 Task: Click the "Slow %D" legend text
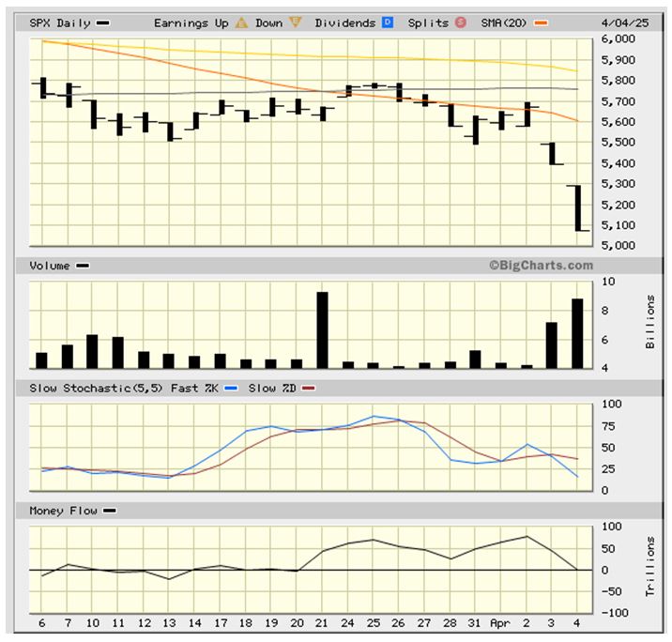pos(272,389)
